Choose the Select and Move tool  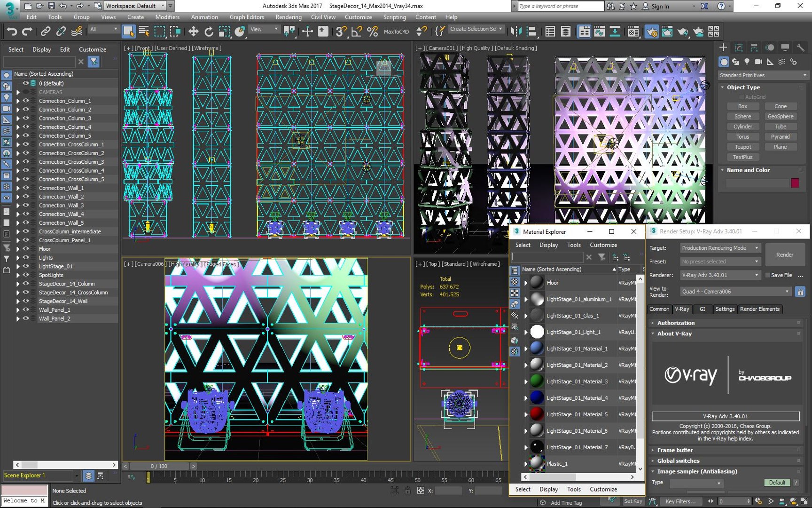(193, 32)
